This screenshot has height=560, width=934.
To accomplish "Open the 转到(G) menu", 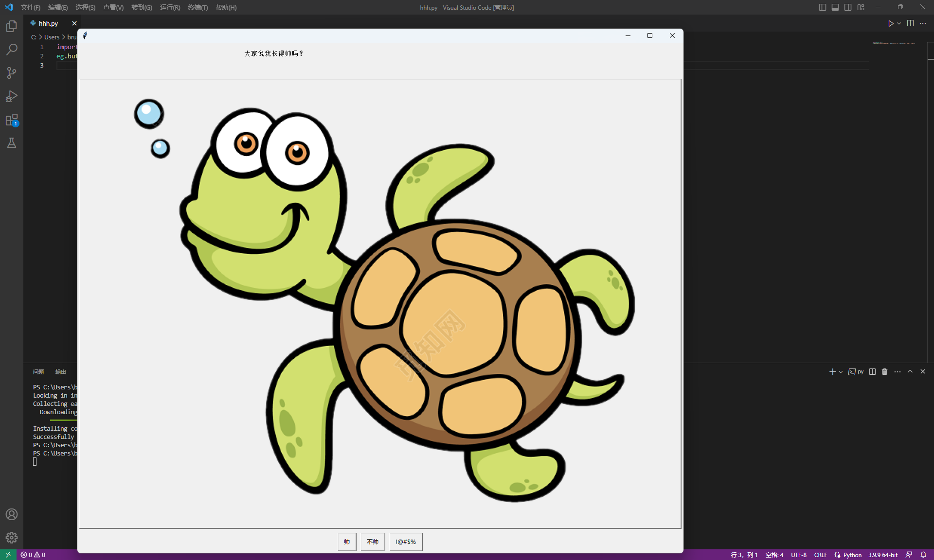I will (x=142, y=7).
